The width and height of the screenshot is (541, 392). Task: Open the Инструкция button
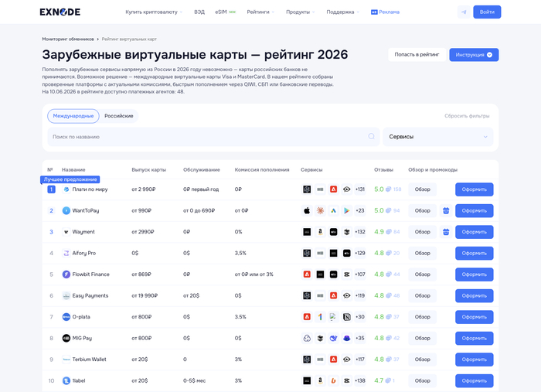click(x=474, y=55)
